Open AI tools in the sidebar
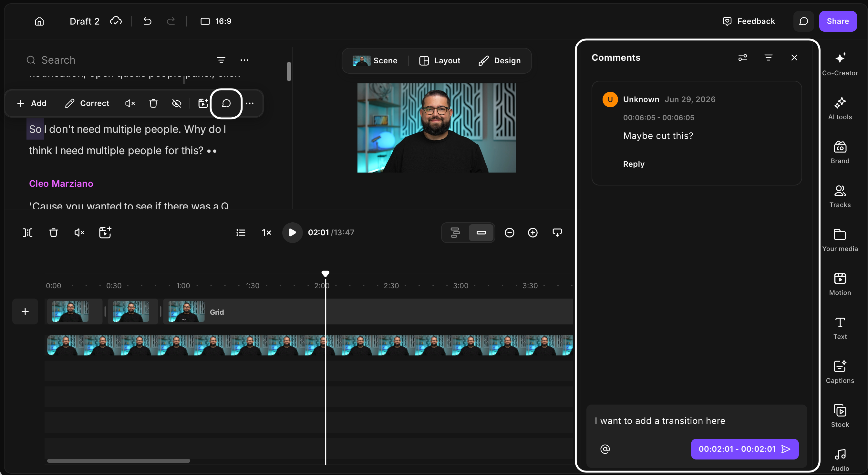The image size is (868, 475). [840, 108]
